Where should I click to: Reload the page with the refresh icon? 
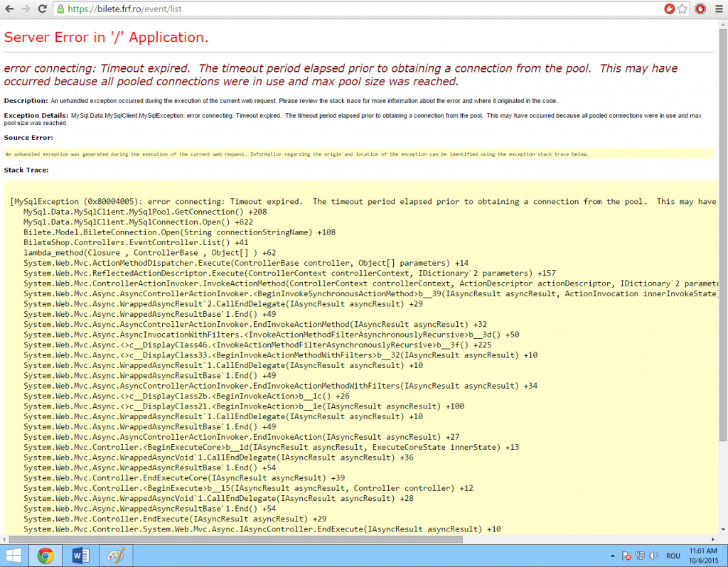click(x=43, y=9)
